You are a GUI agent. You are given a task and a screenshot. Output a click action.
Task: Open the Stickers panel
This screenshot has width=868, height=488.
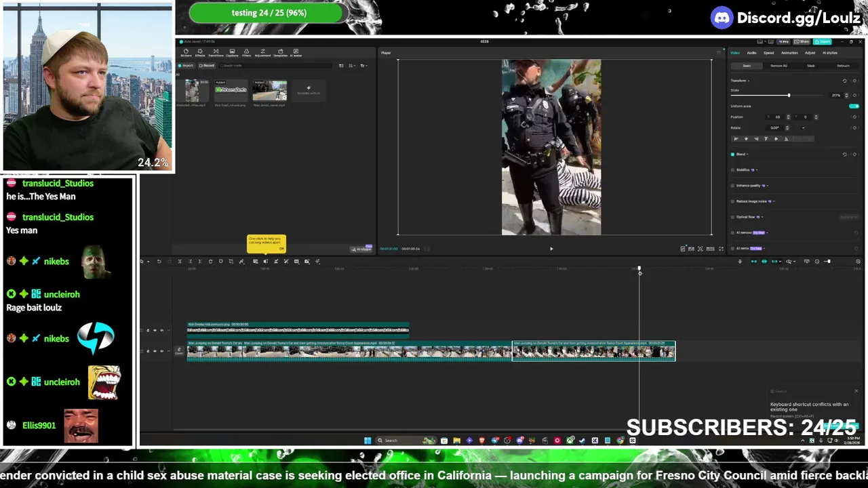coord(186,52)
